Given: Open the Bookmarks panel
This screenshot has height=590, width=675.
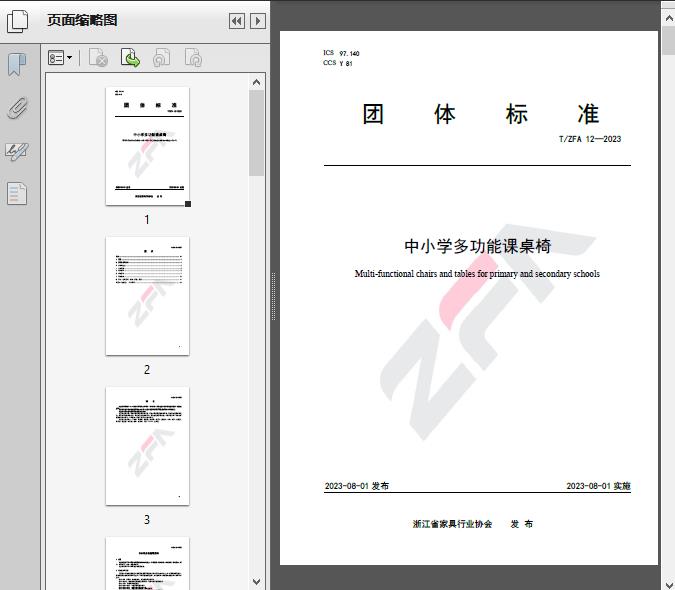Looking at the screenshot, I should pyautogui.click(x=17, y=65).
